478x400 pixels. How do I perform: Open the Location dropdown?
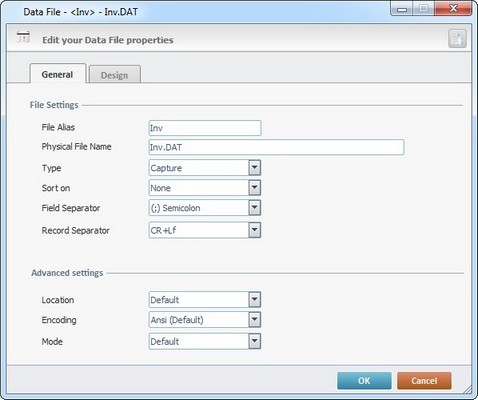click(x=255, y=299)
